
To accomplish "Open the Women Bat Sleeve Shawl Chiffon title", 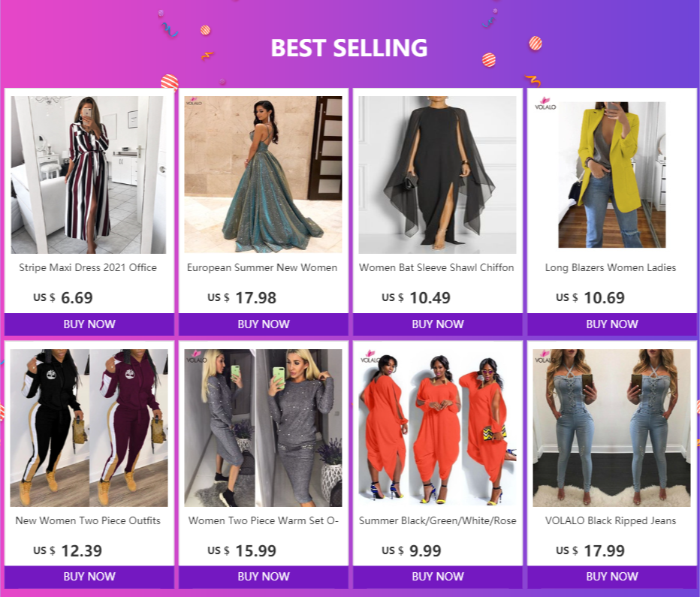I will [436, 268].
